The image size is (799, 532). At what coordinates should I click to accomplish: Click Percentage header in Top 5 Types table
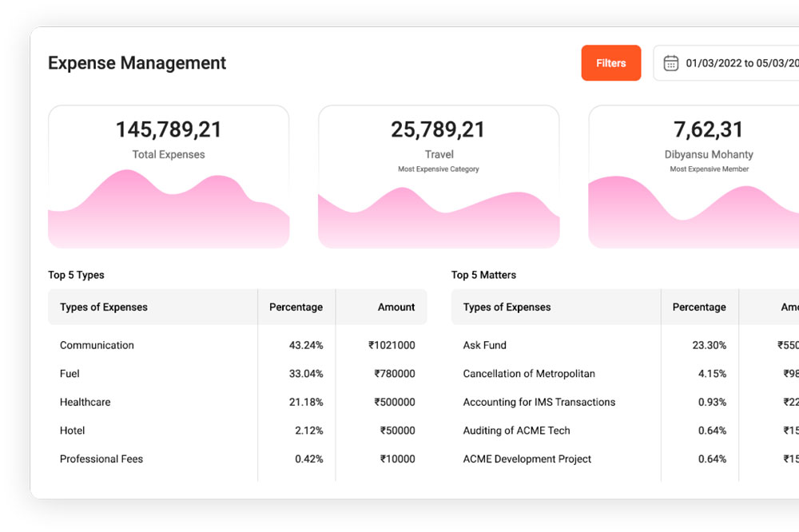(296, 308)
